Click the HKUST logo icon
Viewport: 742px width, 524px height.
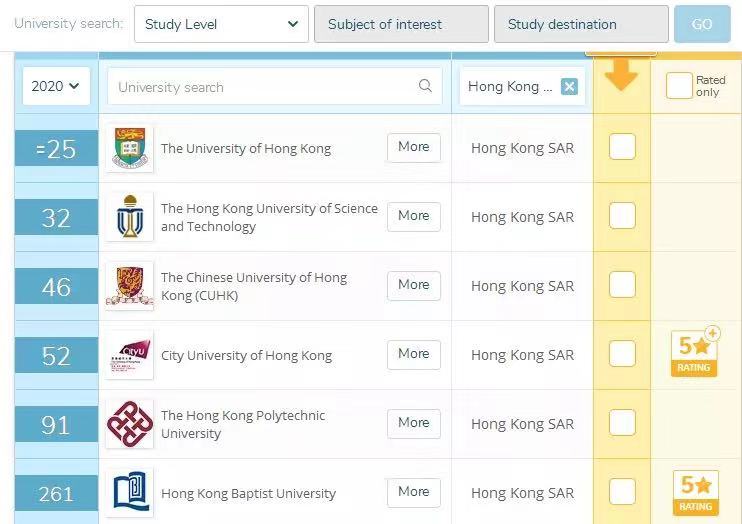coord(130,217)
